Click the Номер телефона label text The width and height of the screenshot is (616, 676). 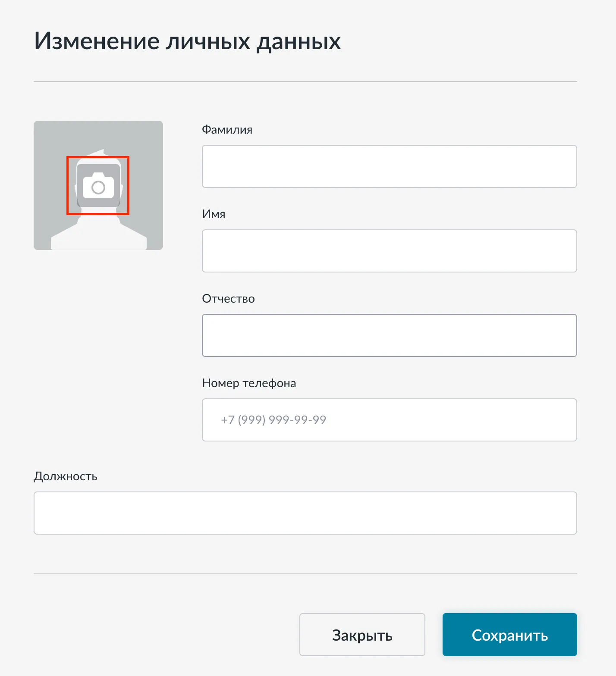[249, 383]
